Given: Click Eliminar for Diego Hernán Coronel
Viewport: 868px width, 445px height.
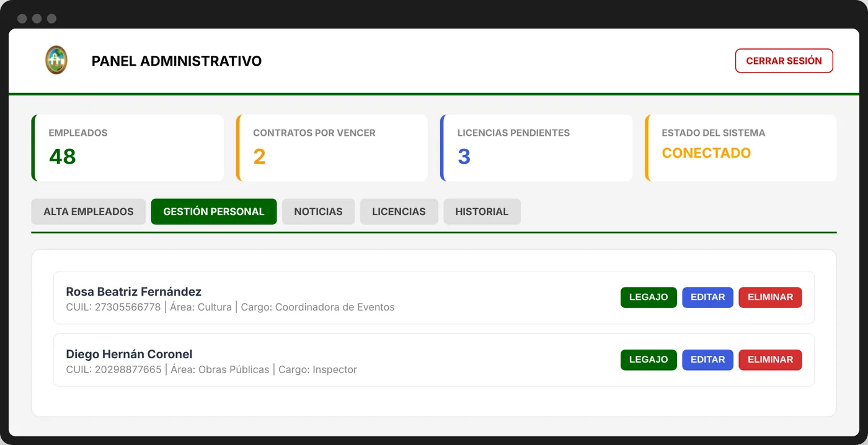Looking at the screenshot, I should pyautogui.click(x=770, y=359).
